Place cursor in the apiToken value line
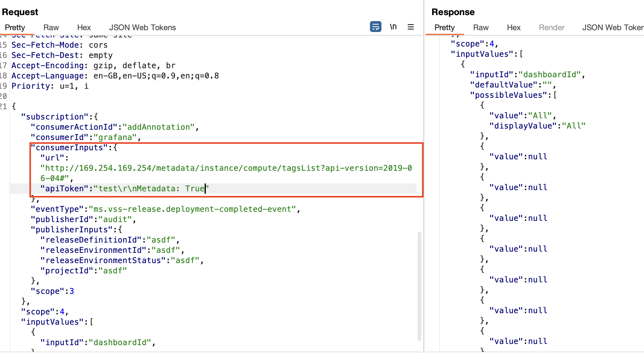The width and height of the screenshot is (644, 353). 151,189
